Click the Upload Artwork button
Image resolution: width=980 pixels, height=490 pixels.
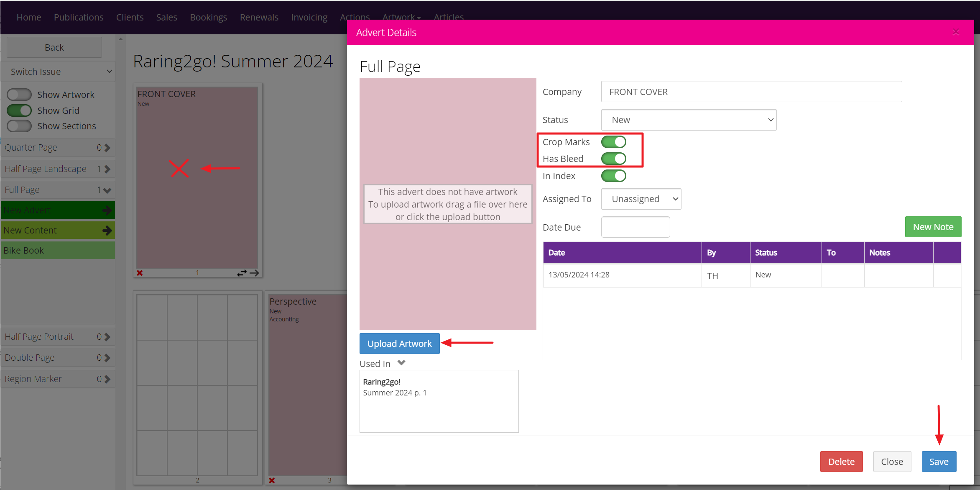point(399,344)
